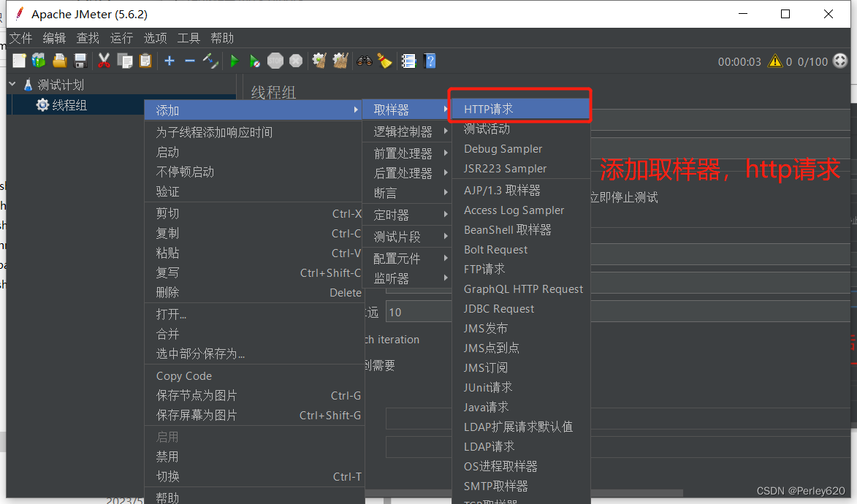
Task: Expand the 前置处理器 submenu
Action: [407, 153]
